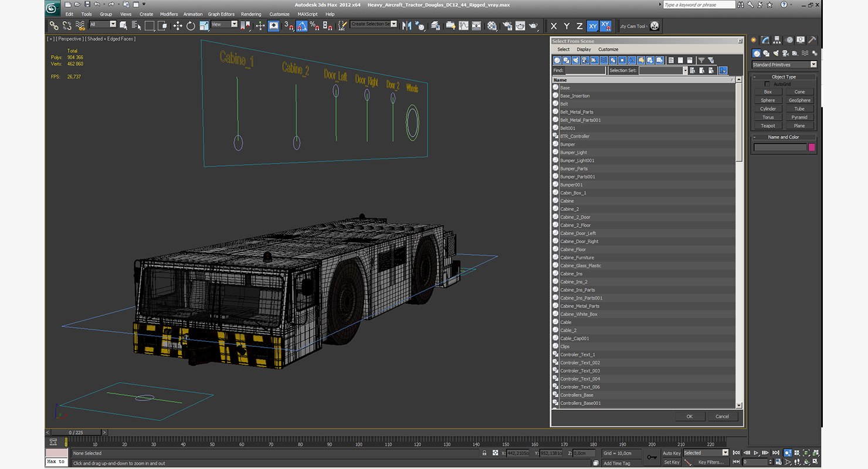This screenshot has width=868, height=469.
Task: Open Customize menu in Select From Scene dialog
Action: pos(608,49)
